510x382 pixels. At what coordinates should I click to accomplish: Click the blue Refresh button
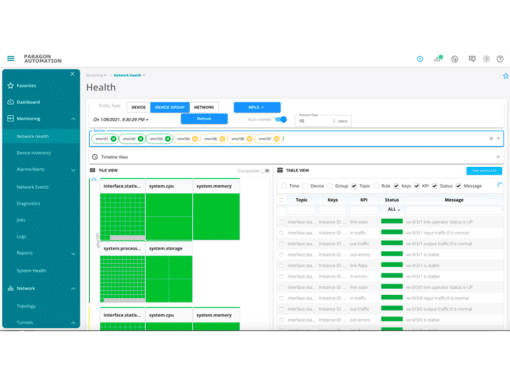[204, 119]
